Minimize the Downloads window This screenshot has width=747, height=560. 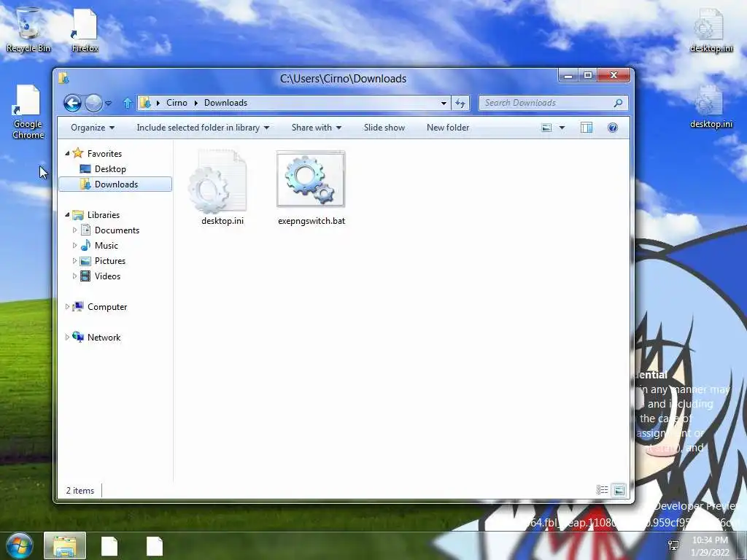[568, 75]
